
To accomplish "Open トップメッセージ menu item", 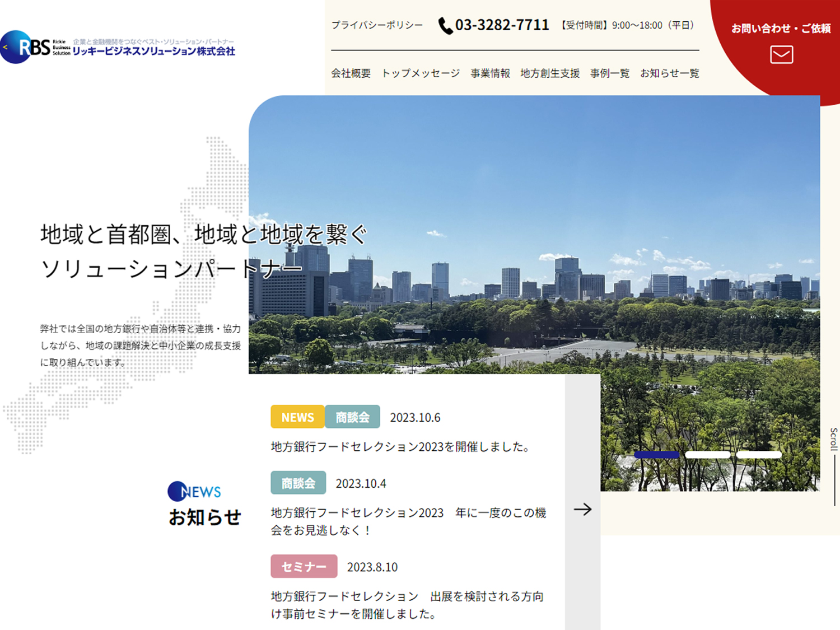I will point(421,73).
